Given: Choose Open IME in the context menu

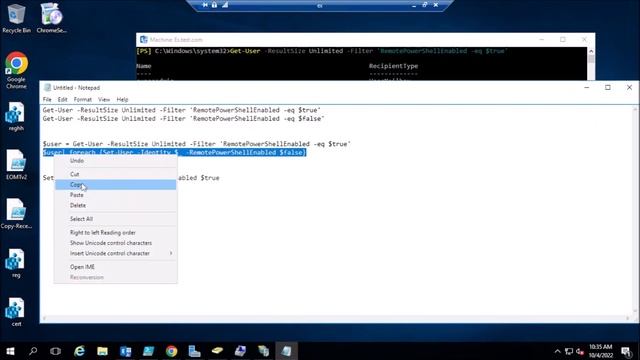Looking at the screenshot, I should pyautogui.click(x=116, y=267).
